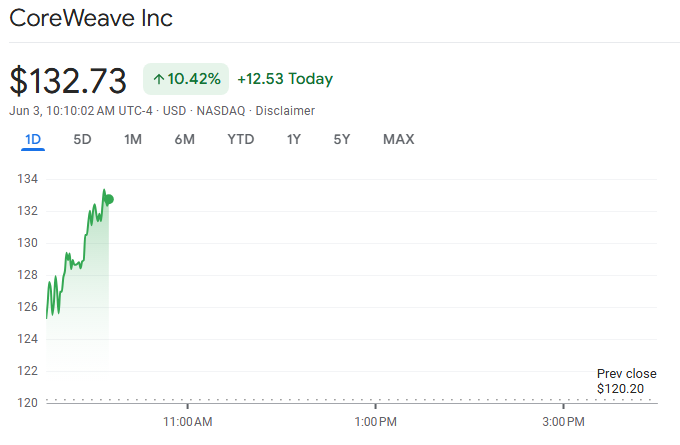Click the 1:00 PM time axis label
The image size is (680, 445).
point(375,422)
